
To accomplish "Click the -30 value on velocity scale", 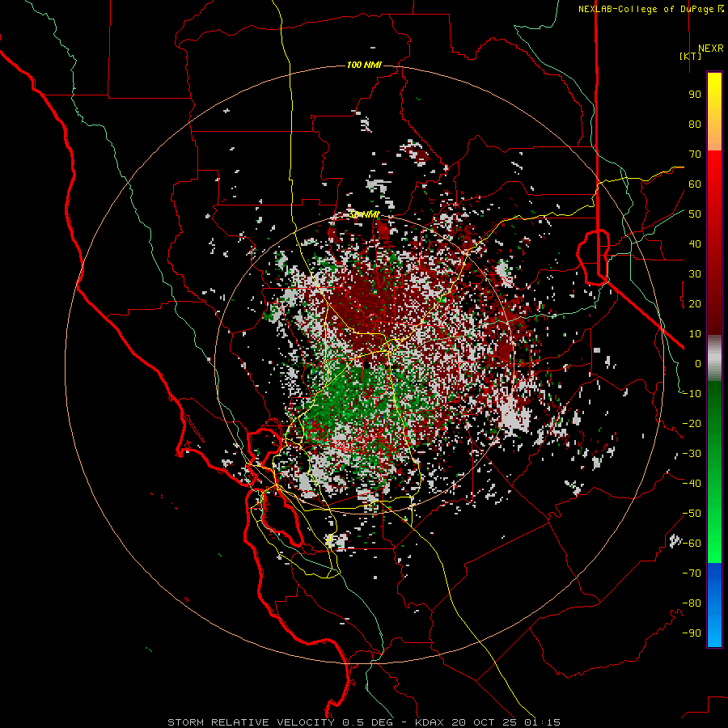I will [692, 454].
